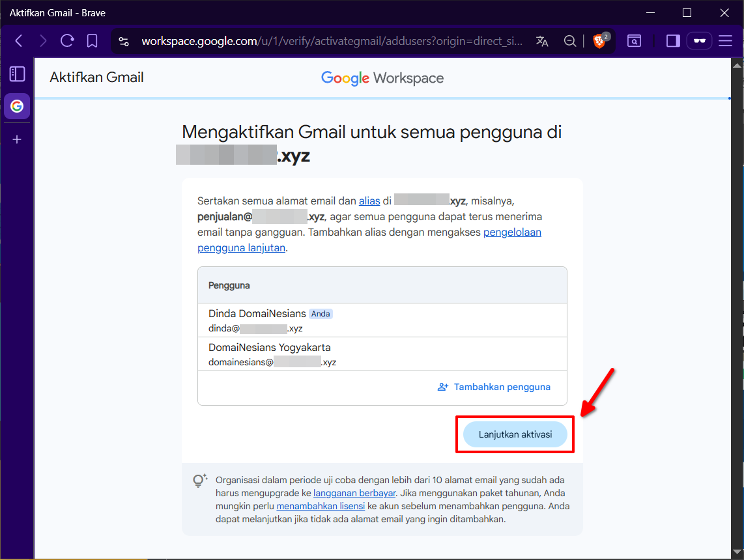744x560 pixels.
Task: Click the browser forward arrow
Action: pyautogui.click(x=43, y=41)
